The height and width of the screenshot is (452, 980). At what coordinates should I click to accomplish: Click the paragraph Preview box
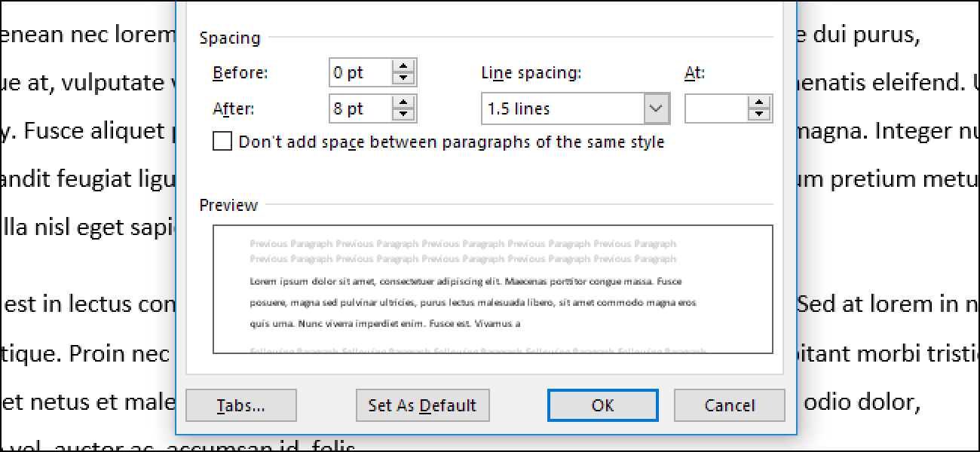tap(493, 289)
